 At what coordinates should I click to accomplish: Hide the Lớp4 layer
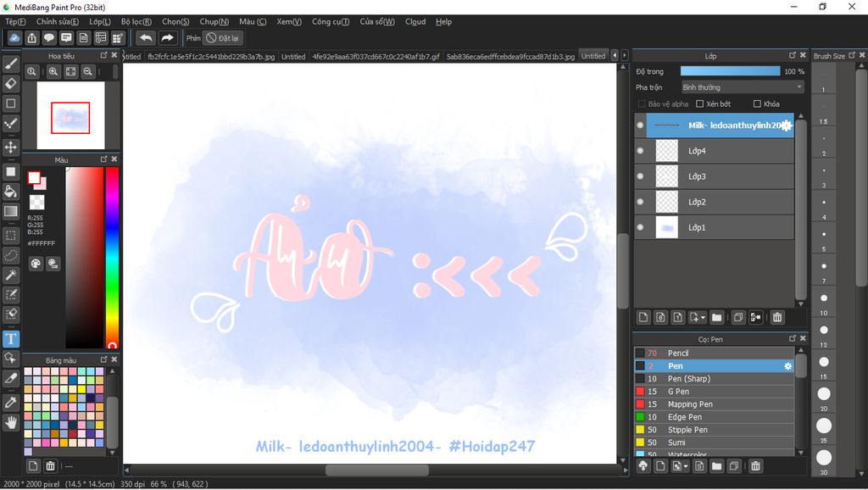click(x=640, y=151)
